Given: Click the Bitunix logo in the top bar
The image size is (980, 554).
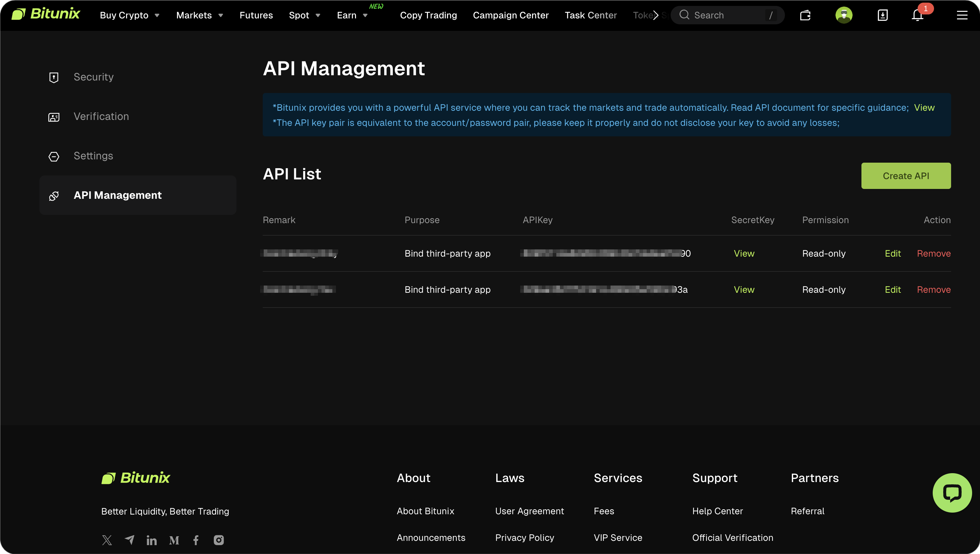Looking at the screenshot, I should (x=46, y=14).
